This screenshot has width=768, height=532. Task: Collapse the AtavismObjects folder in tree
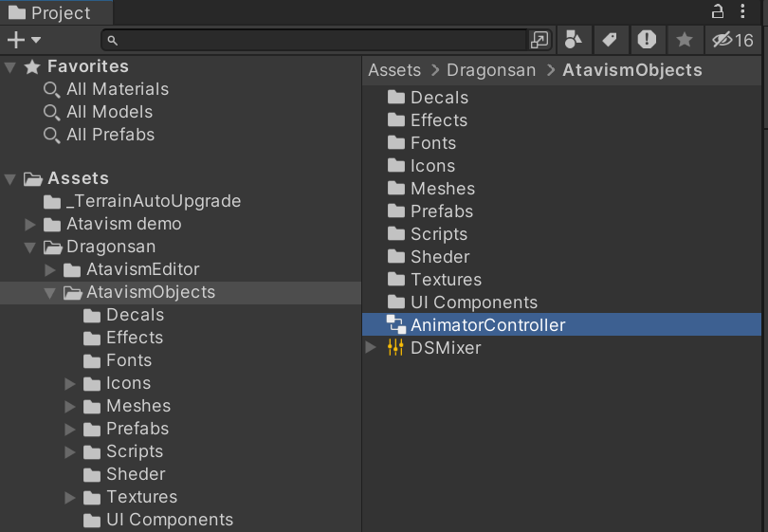point(50,293)
